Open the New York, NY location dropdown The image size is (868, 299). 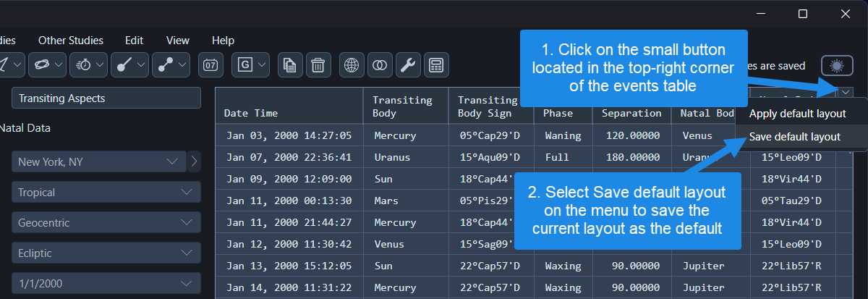[98, 161]
